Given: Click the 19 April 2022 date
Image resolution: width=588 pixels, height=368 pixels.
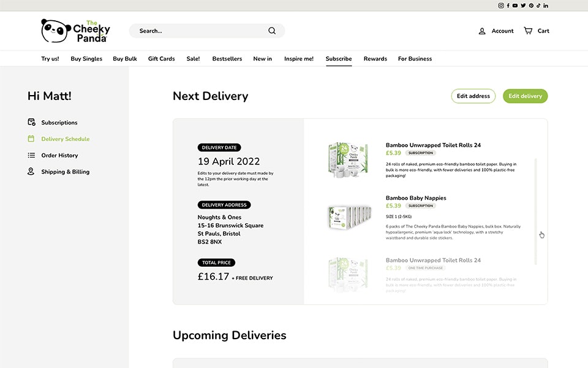Looking at the screenshot, I should click(x=228, y=161).
